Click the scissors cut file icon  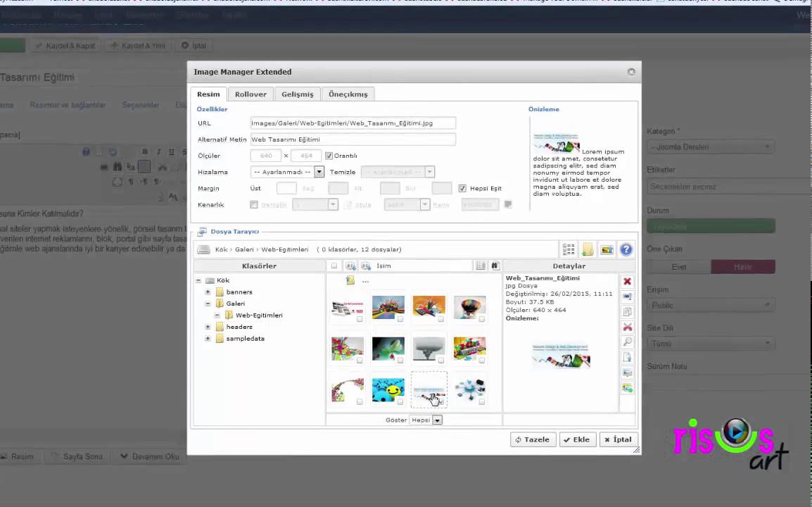click(x=627, y=327)
